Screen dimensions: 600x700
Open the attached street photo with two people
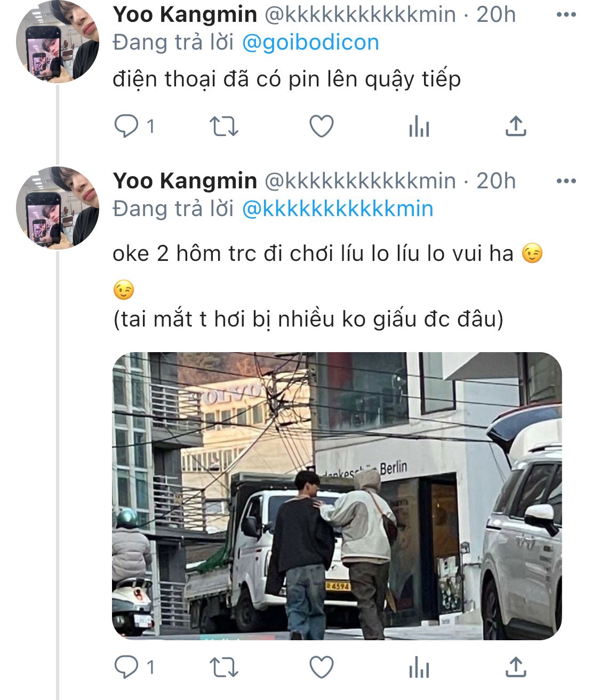coord(337,496)
